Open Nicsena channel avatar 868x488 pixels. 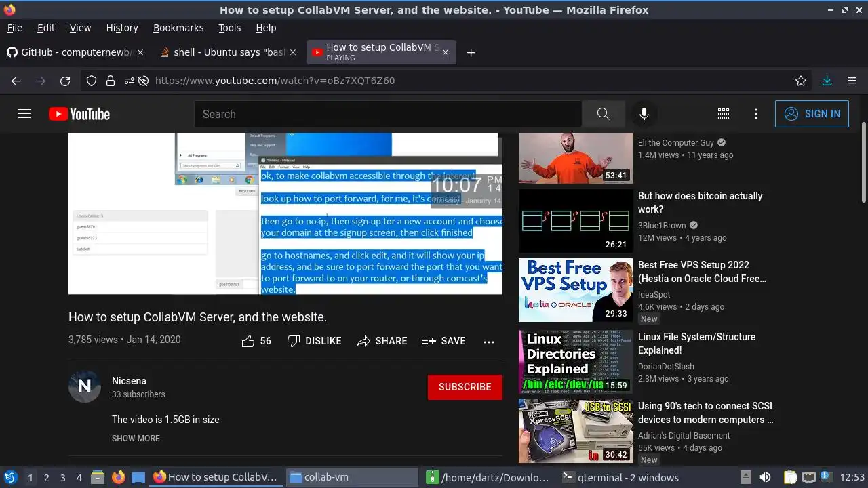85,386
